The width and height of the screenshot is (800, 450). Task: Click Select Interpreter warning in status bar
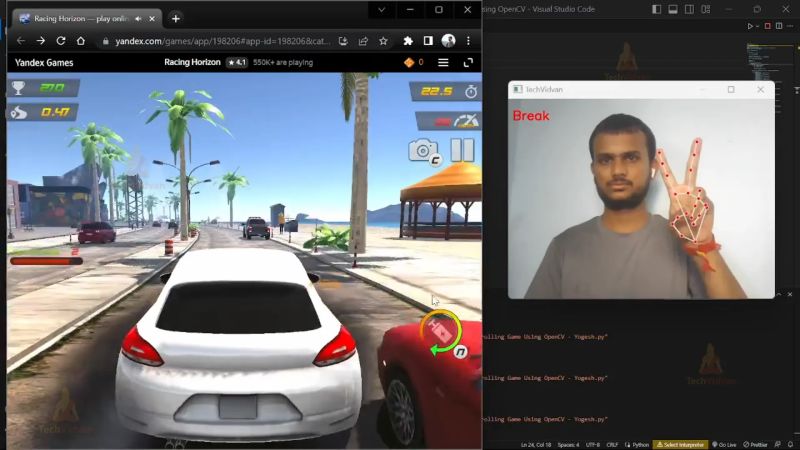click(680, 445)
